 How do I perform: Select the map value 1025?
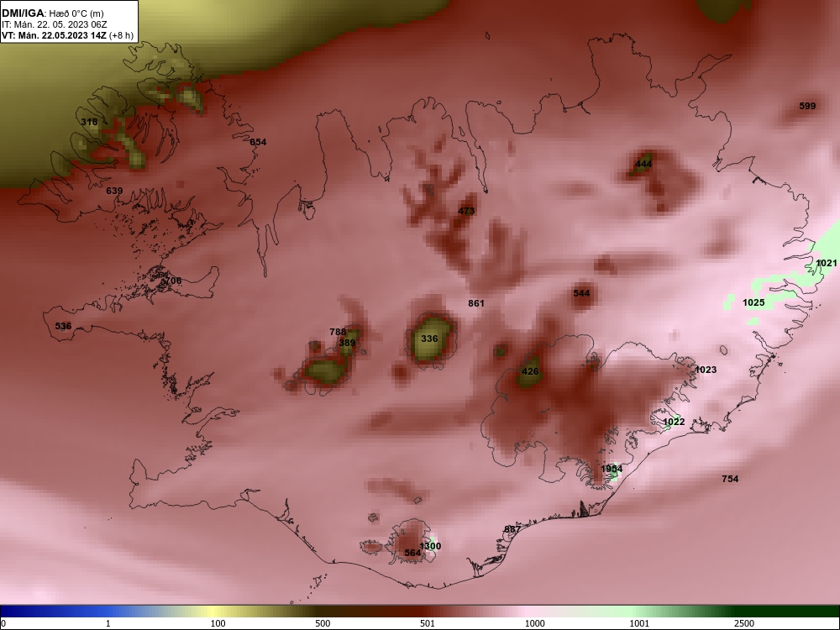tap(753, 302)
